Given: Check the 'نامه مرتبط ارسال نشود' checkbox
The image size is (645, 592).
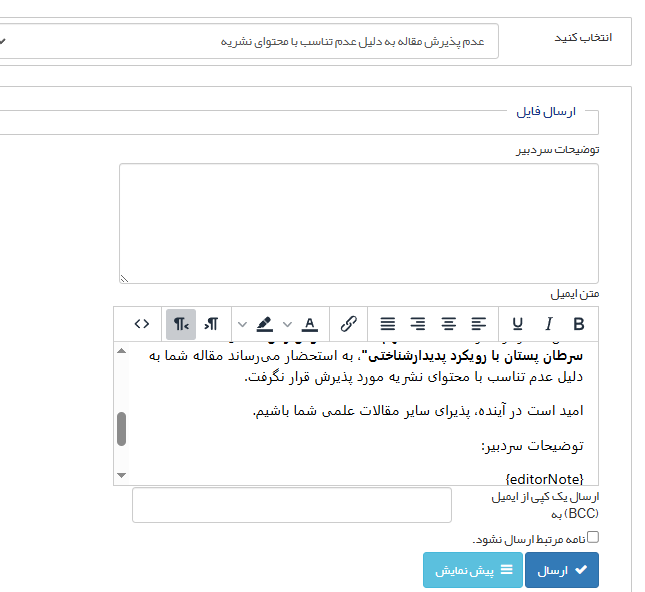Looking at the screenshot, I should (x=593, y=537).
